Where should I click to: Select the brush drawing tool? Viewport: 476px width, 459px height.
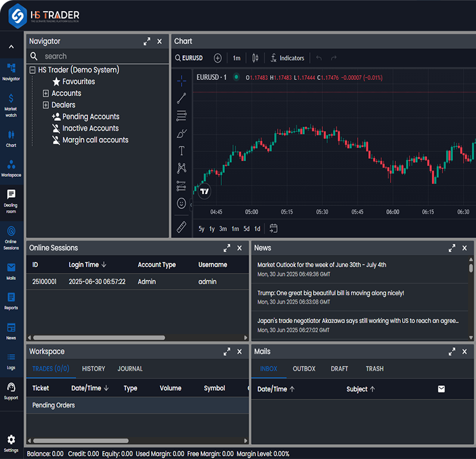[182, 133]
